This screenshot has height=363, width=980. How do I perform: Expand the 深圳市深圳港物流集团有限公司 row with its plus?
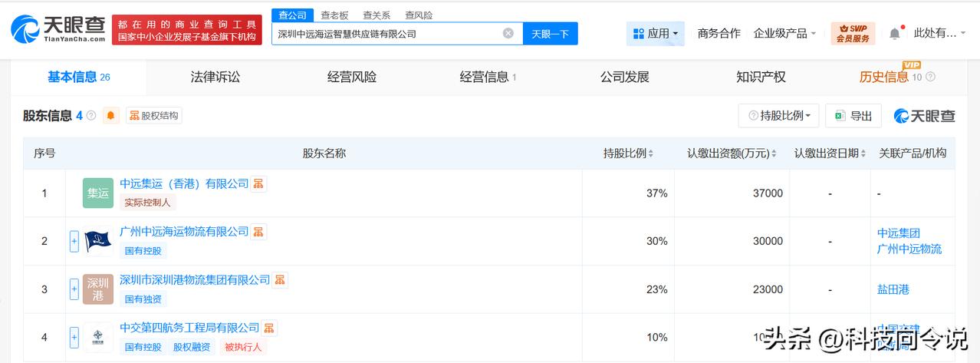pos(74,289)
